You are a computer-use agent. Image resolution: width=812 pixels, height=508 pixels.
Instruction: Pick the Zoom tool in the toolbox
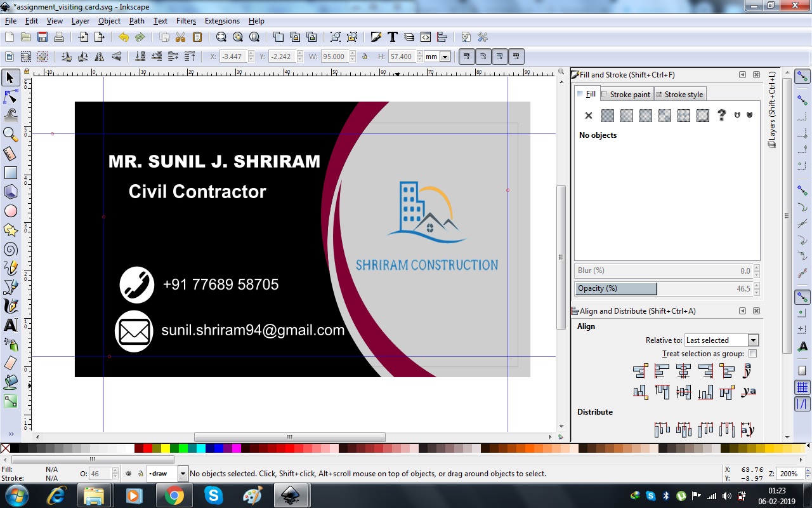(10, 135)
